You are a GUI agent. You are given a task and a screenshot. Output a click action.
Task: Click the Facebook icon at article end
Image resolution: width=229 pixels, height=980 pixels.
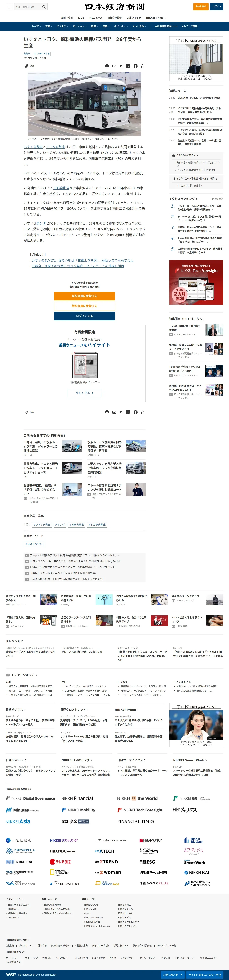click(135, 412)
